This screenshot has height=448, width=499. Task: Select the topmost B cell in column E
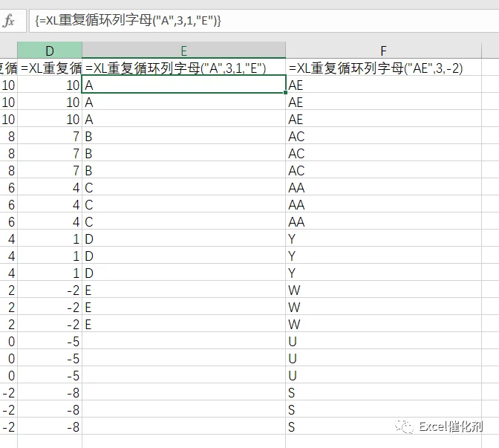click(183, 136)
